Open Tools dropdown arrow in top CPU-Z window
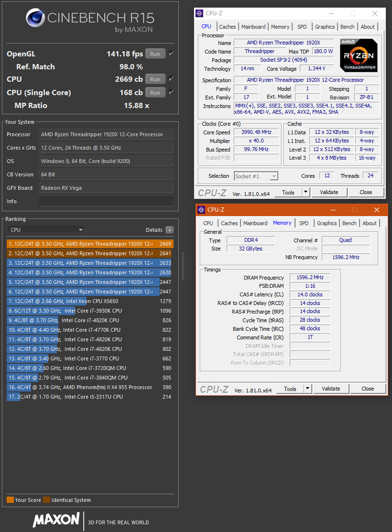The image size is (392, 532). click(306, 192)
